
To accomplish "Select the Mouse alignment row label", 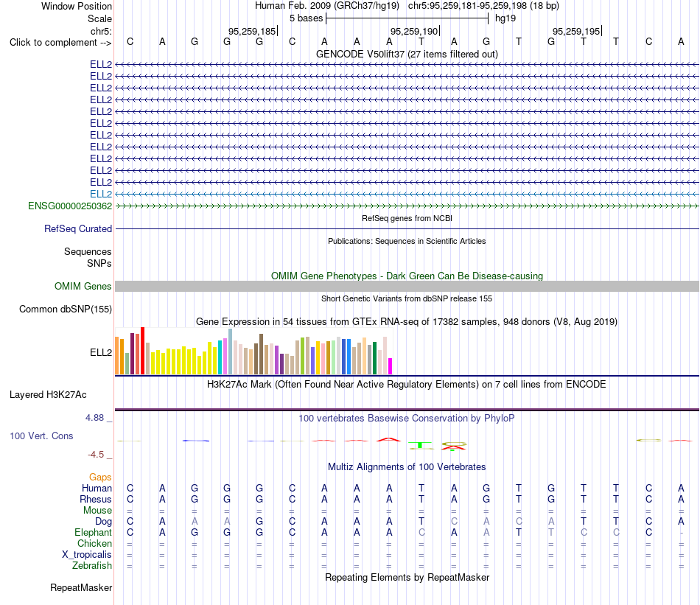I will pyautogui.click(x=97, y=511).
